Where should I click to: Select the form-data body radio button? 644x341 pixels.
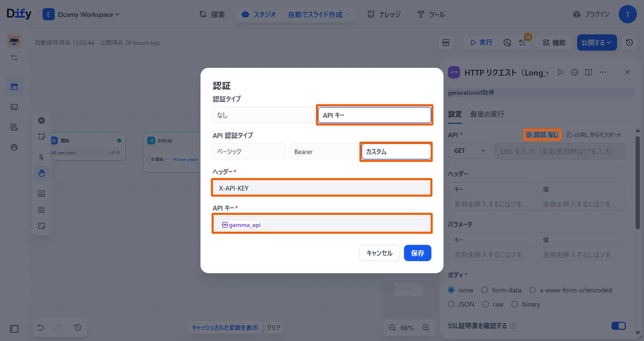coord(485,290)
